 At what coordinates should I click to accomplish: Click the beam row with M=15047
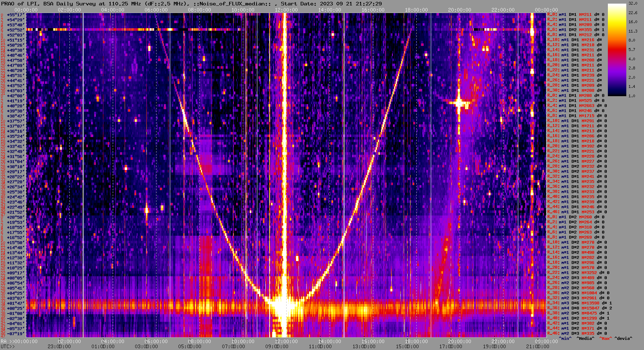click(579, 308)
